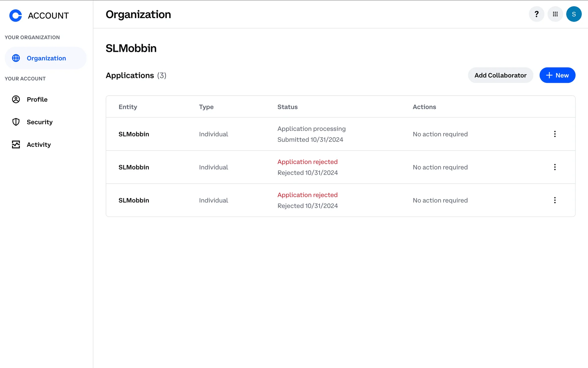Open the apps grid icon
The width and height of the screenshot is (588, 368).
[x=555, y=14]
